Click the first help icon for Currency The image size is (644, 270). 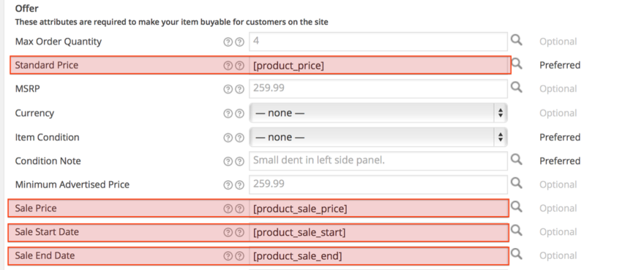228,114
